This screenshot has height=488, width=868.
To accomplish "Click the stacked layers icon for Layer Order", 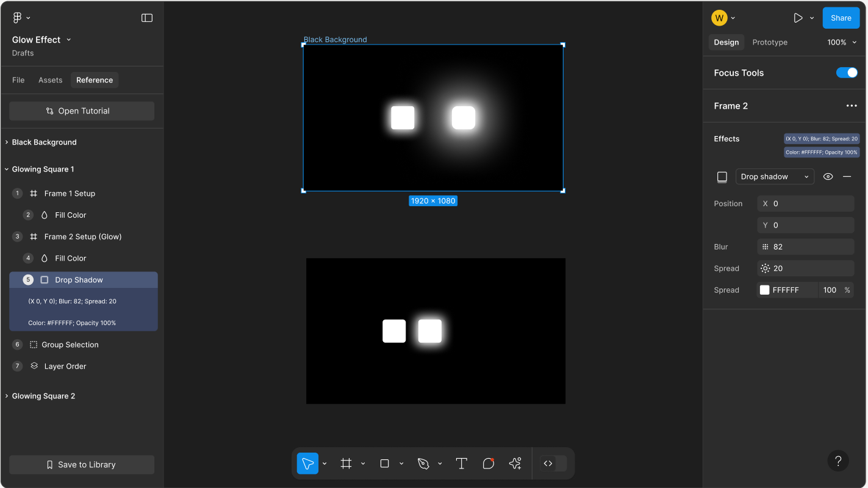I will [34, 366].
